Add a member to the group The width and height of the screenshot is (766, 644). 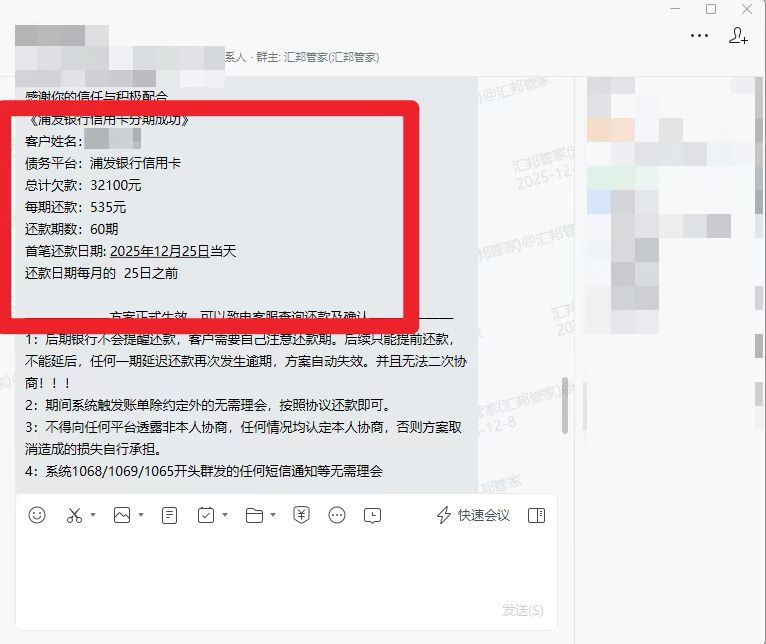point(738,36)
